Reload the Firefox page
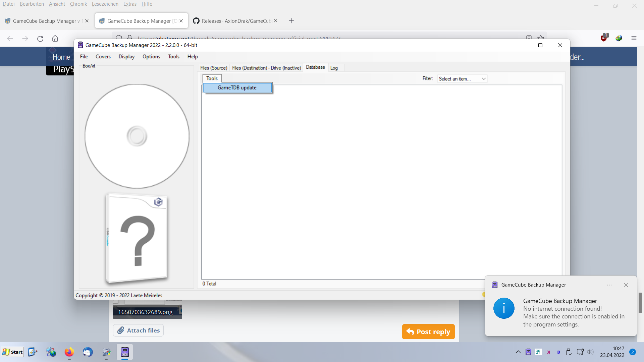The width and height of the screenshot is (644, 362). click(x=40, y=39)
